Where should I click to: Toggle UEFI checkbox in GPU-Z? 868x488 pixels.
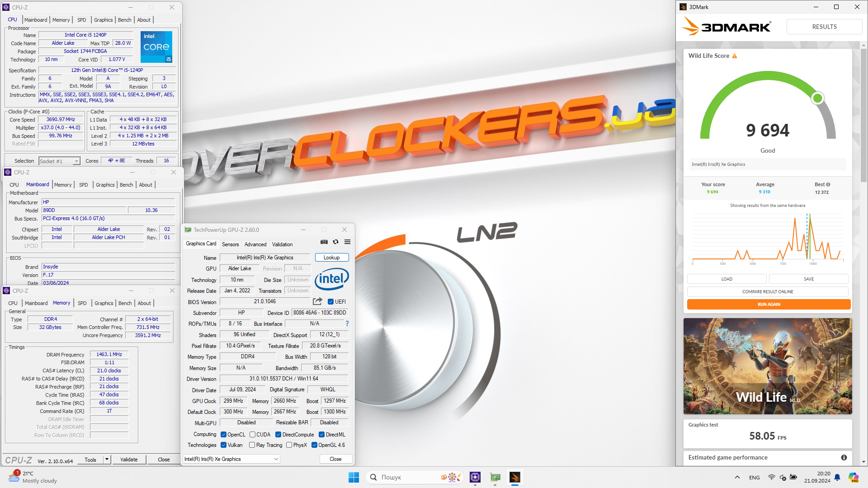[x=330, y=302]
